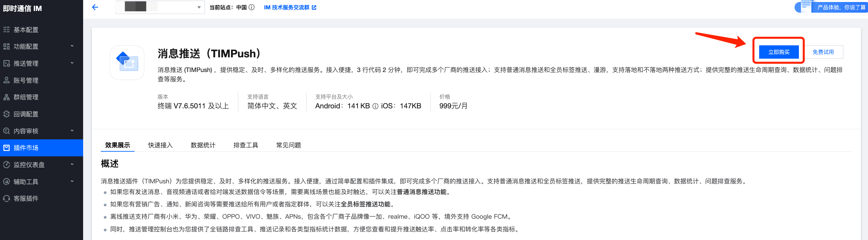Click the 立即购买 button
The image size is (868, 240).
779,52
